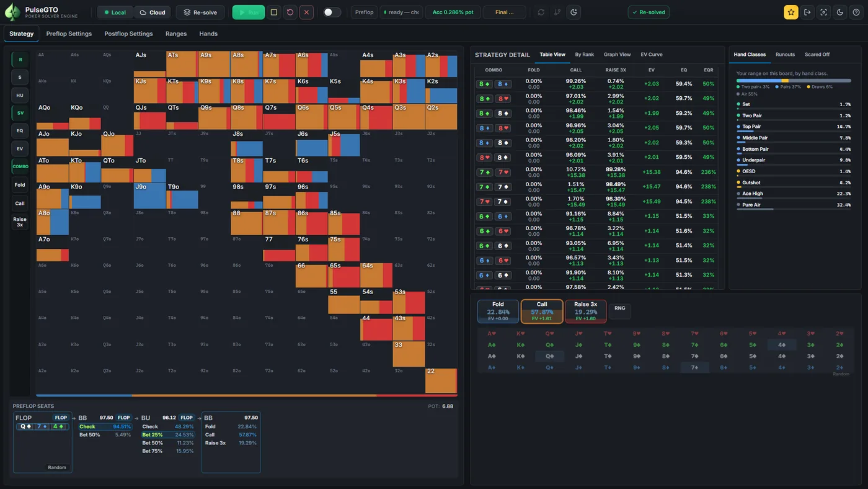
Task: Switch to the By Rank view tab
Action: pyautogui.click(x=585, y=55)
